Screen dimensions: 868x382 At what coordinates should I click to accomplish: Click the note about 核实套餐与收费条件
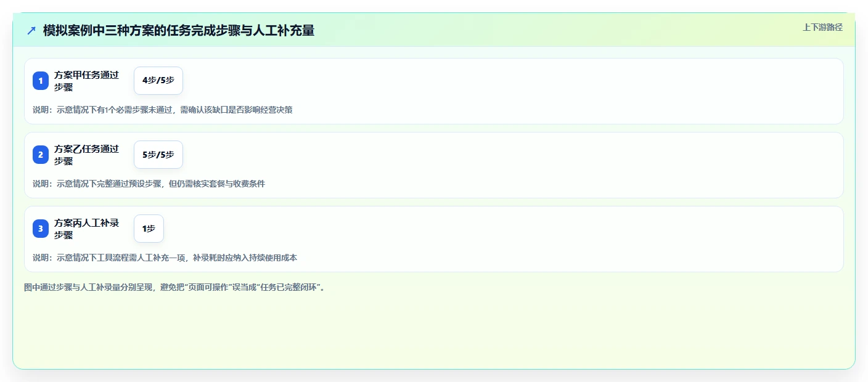click(149, 184)
